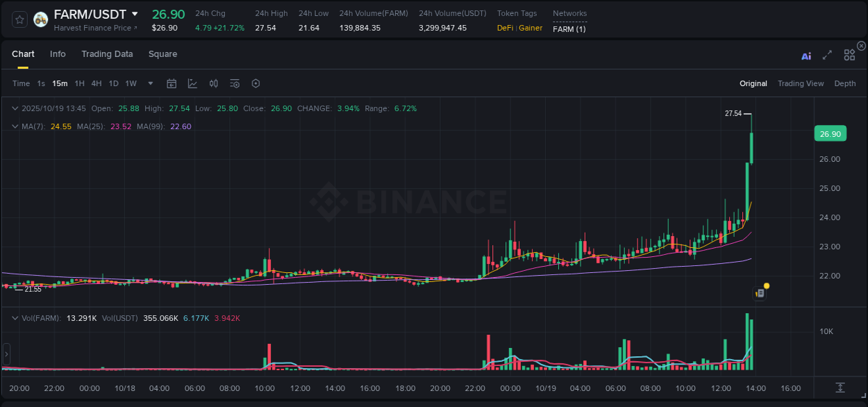Add FARM/USDT to favorites with the star
The image size is (868, 407).
coord(19,19)
